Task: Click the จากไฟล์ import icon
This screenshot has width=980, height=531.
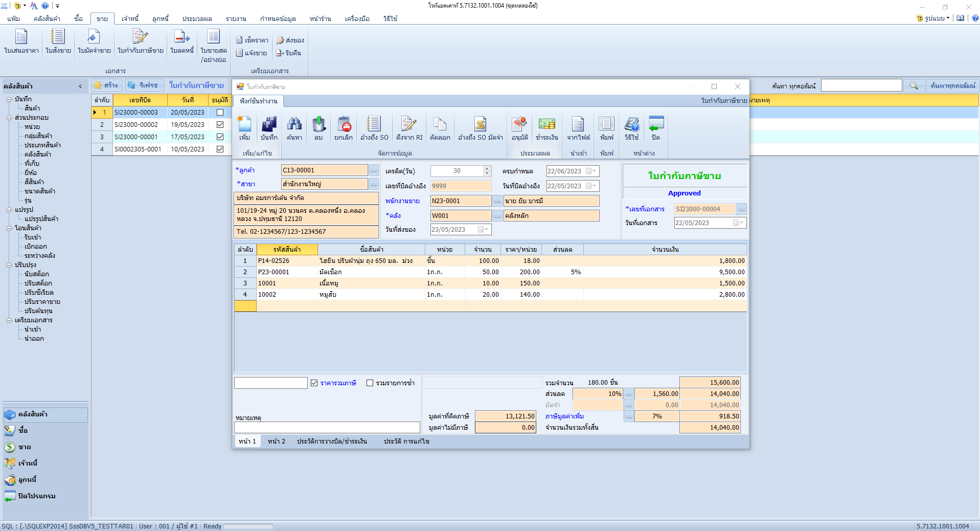Action: click(578, 128)
